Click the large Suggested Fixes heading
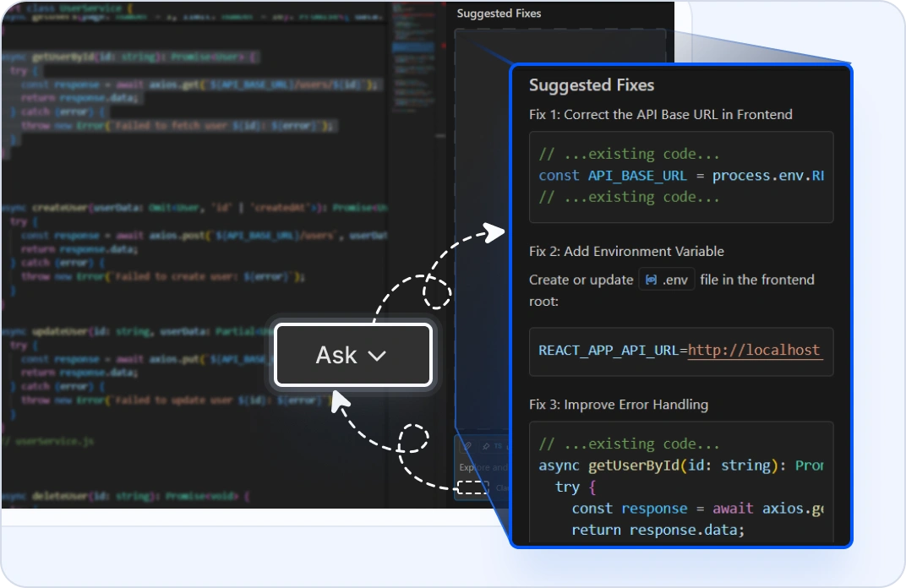The image size is (906, 588). (591, 85)
